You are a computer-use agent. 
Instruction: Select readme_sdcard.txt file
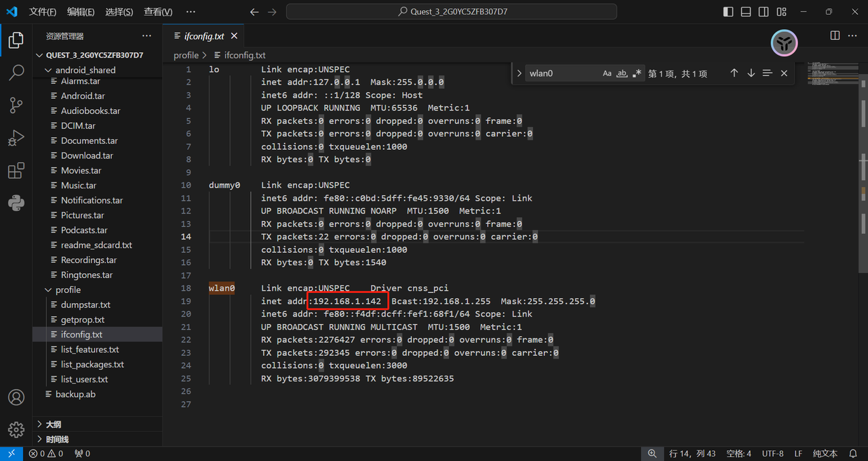97,245
